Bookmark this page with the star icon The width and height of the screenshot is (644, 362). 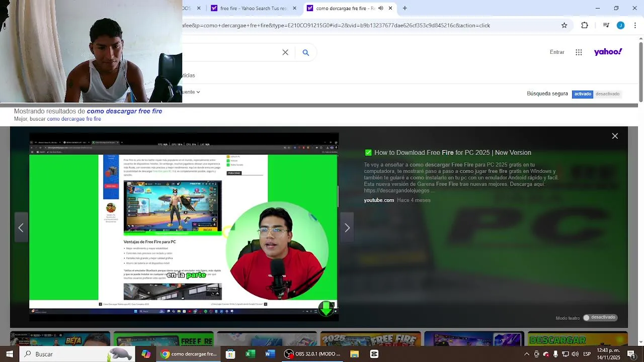[565, 25]
